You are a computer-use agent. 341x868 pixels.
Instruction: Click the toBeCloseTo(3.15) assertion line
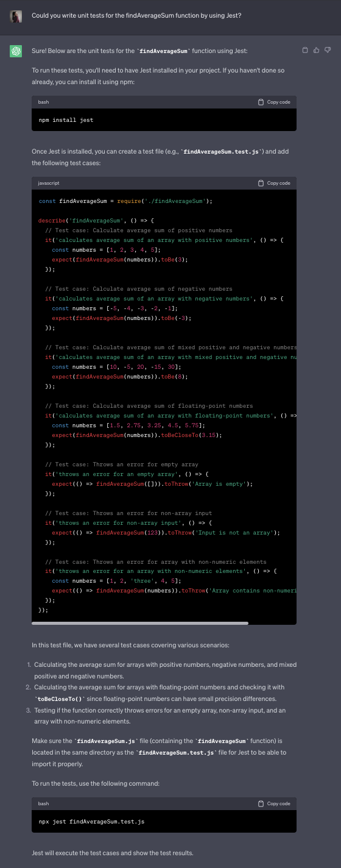[x=137, y=435]
